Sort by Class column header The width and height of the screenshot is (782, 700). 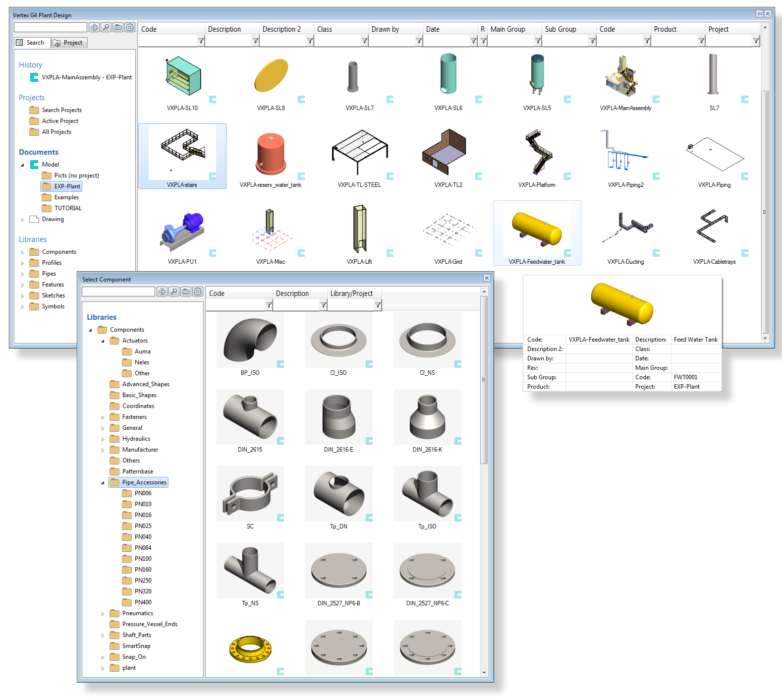(x=341, y=29)
